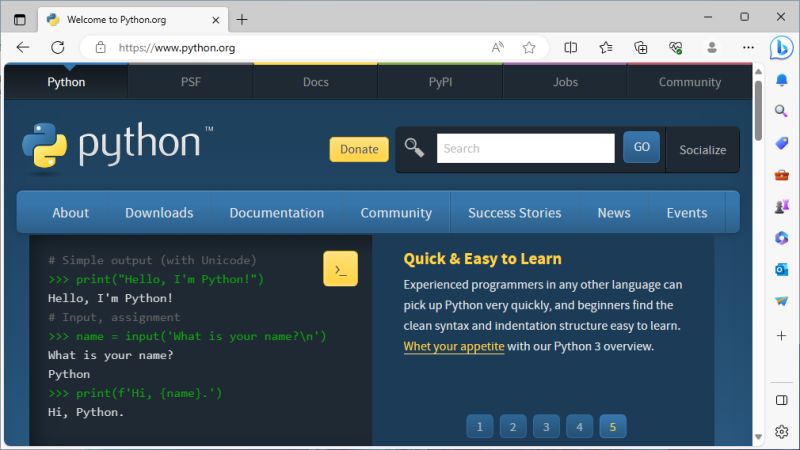Image resolution: width=800 pixels, height=450 pixels.
Task: Open the Documentation menu
Action: click(277, 213)
